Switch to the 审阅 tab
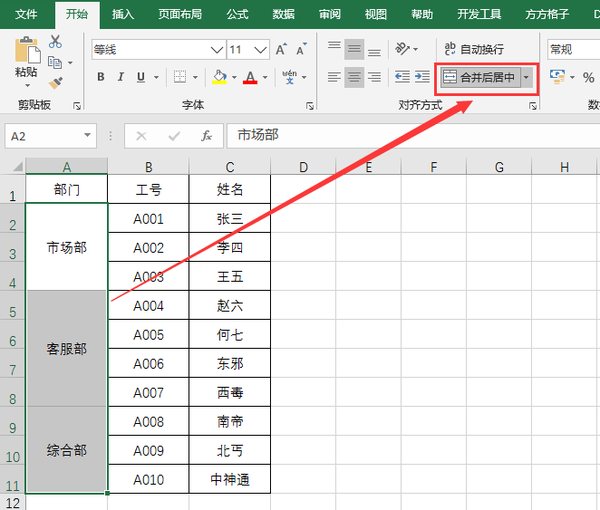 tap(330, 15)
